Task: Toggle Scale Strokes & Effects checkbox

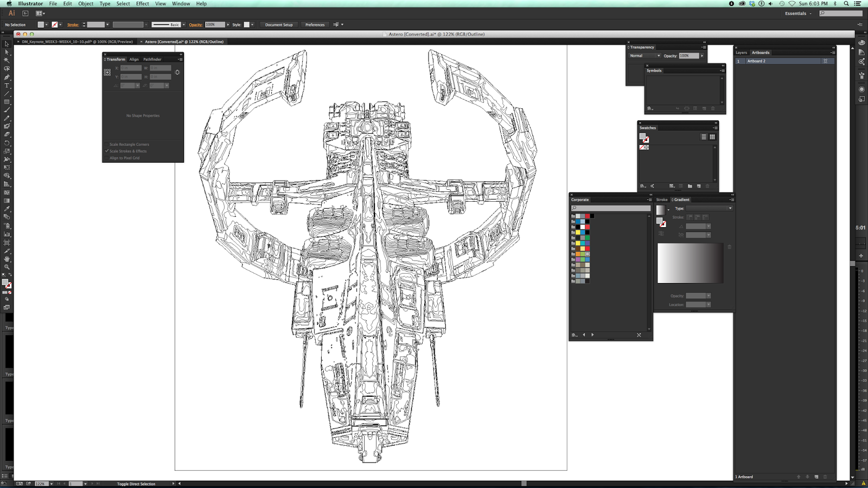Action: pyautogui.click(x=107, y=151)
